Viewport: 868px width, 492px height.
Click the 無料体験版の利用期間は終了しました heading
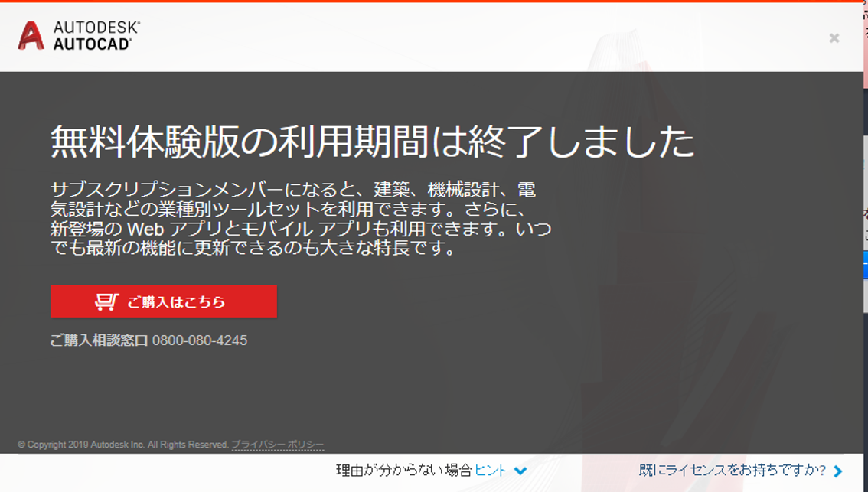pyautogui.click(x=372, y=142)
